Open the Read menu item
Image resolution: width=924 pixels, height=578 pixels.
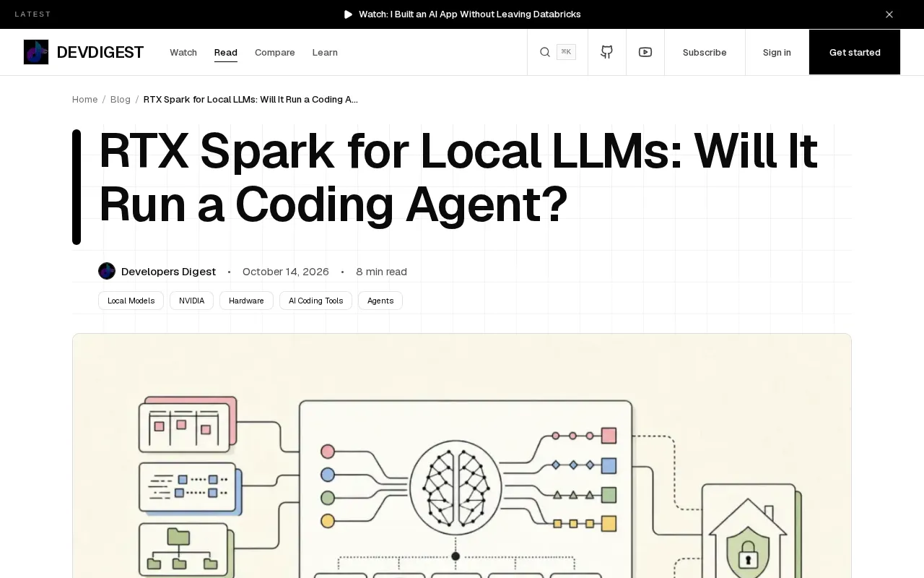(x=226, y=52)
